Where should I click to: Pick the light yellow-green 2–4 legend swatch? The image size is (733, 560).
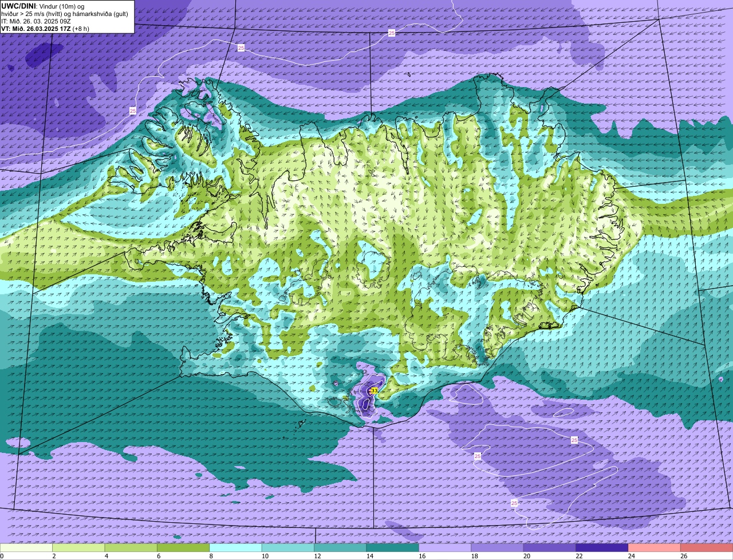78,547
